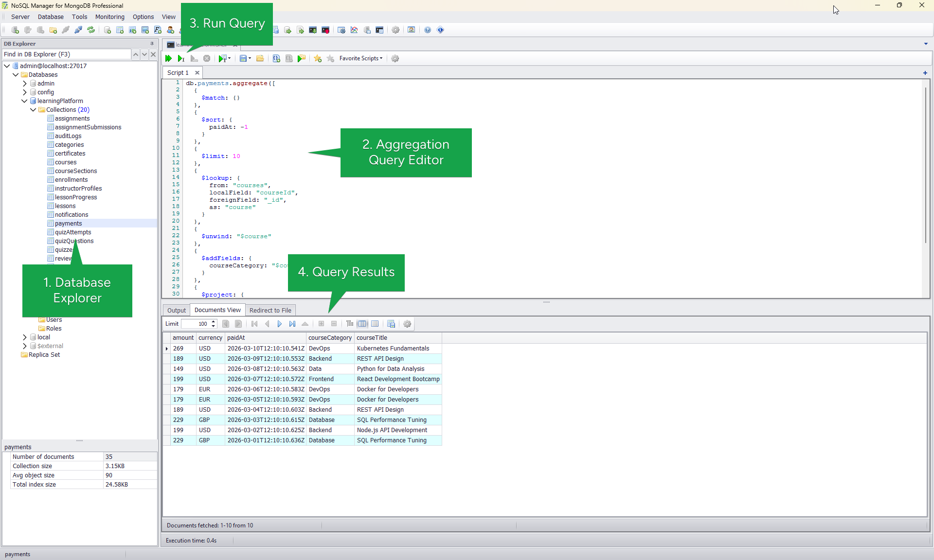Expand the admin database node
934x560 pixels.
point(24,84)
